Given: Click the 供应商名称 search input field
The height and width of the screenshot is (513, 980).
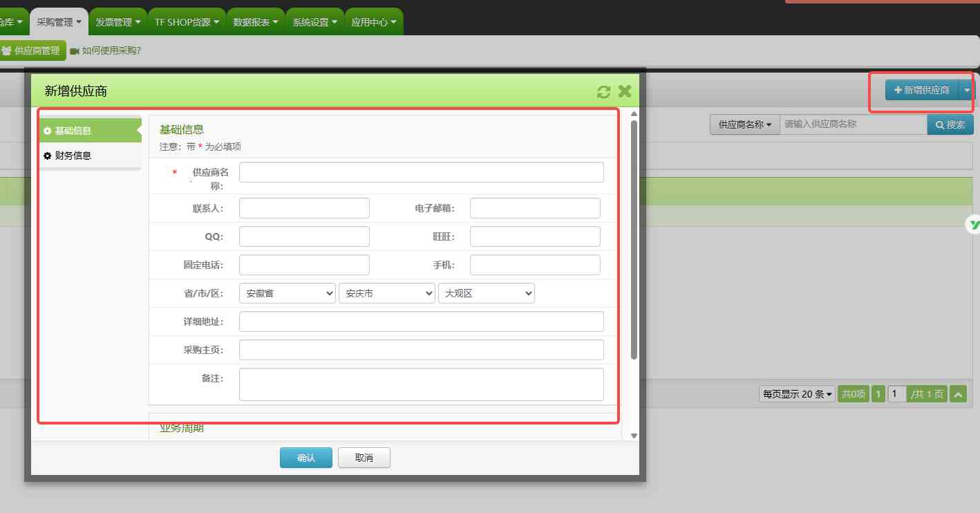Looking at the screenshot, I should [x=854, y=124].
